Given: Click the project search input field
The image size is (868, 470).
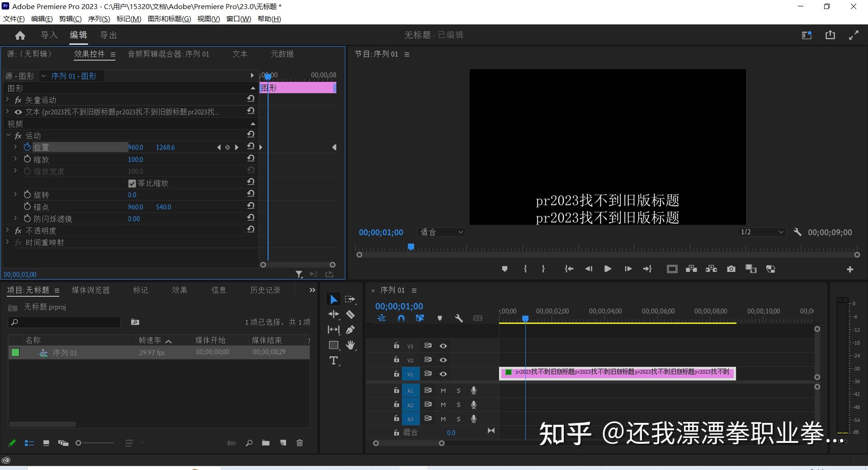Looking at the screenshot, I should tap(64, 322).
